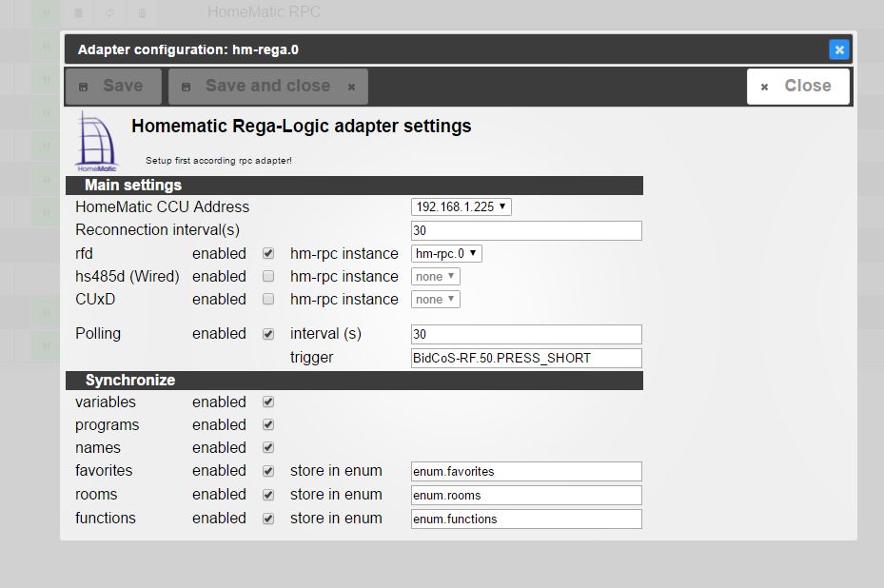This screenshot has height=588, width=884.
Task: Toggle the favorites synchronize checkbox
Action: (x=268, y=471)
